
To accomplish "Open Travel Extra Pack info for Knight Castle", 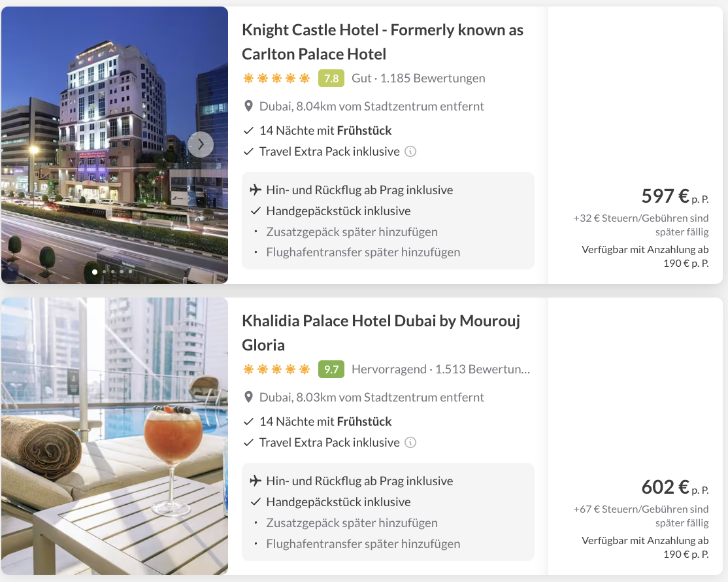I will coord(410,152).
